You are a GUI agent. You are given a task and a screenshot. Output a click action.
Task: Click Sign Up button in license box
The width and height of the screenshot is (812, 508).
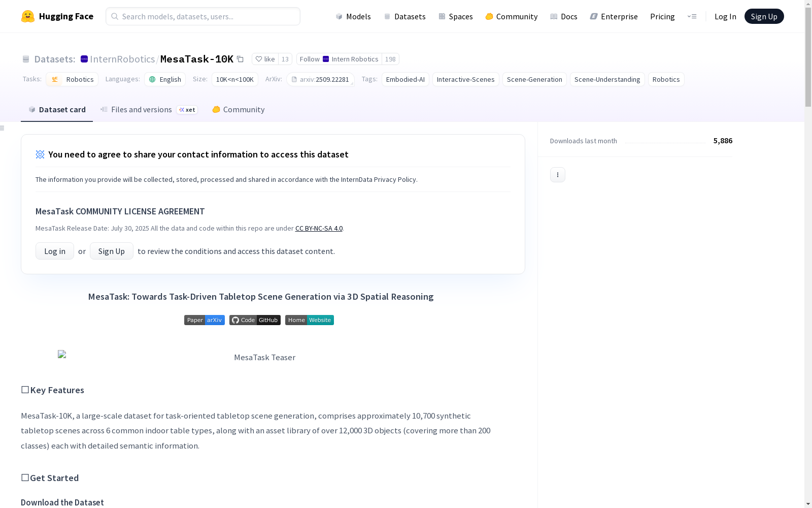[x=112, y=251]
